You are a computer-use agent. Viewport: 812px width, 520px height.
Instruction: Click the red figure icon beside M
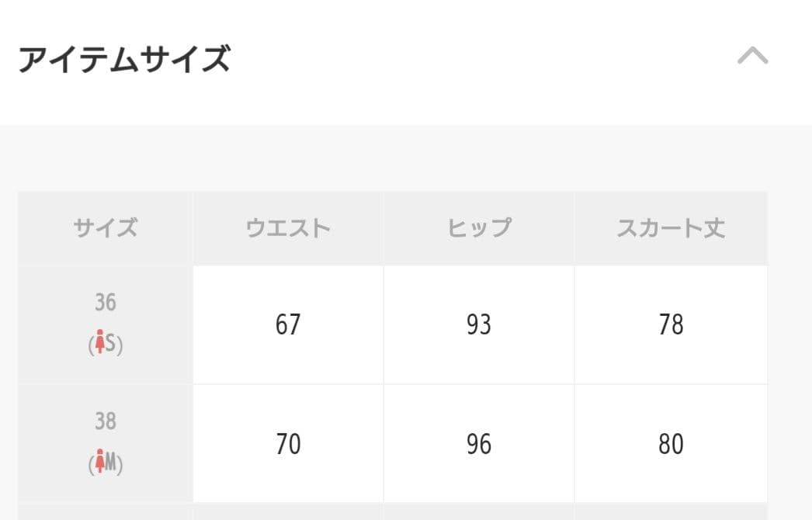(x=99, y=463)
